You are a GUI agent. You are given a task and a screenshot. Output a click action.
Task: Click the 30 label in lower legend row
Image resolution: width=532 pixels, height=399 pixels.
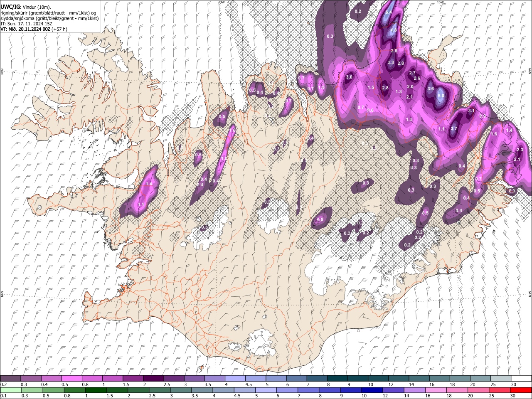pyautogui.click(x=513, y=396)
